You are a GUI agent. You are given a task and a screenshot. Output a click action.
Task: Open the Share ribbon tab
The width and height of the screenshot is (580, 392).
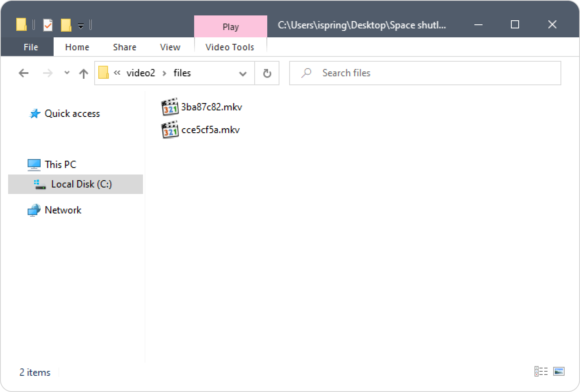(x=124, y=47)
